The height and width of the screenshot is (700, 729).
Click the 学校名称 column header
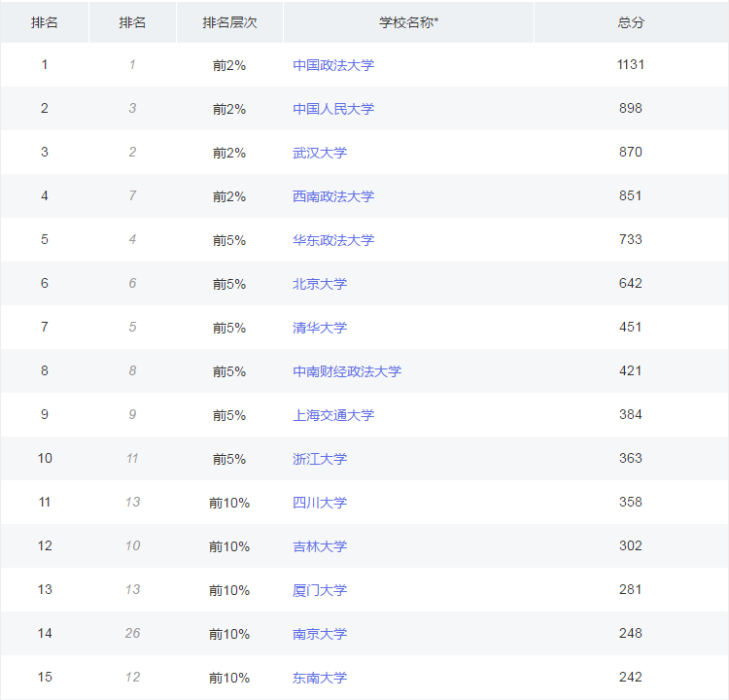(408, 22)
